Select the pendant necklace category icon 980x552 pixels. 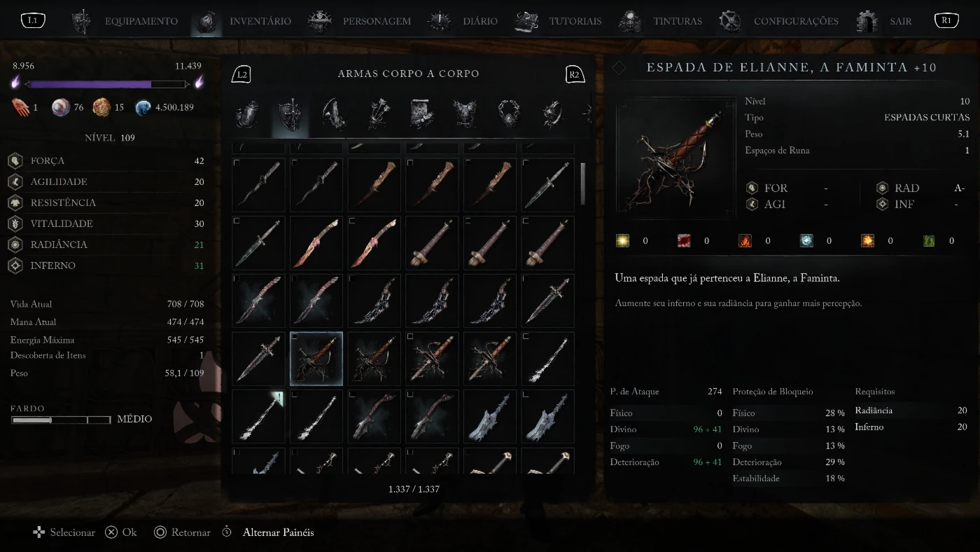pyautogui.click(x=509, y=113)
